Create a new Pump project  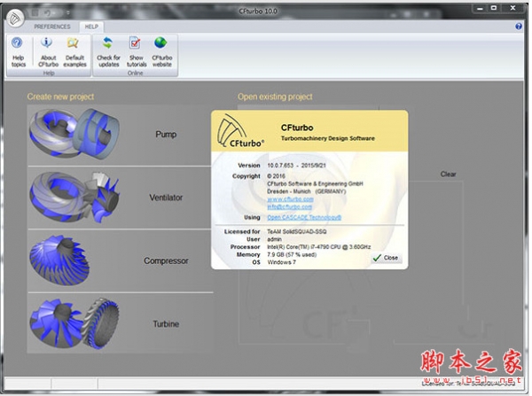120,135
